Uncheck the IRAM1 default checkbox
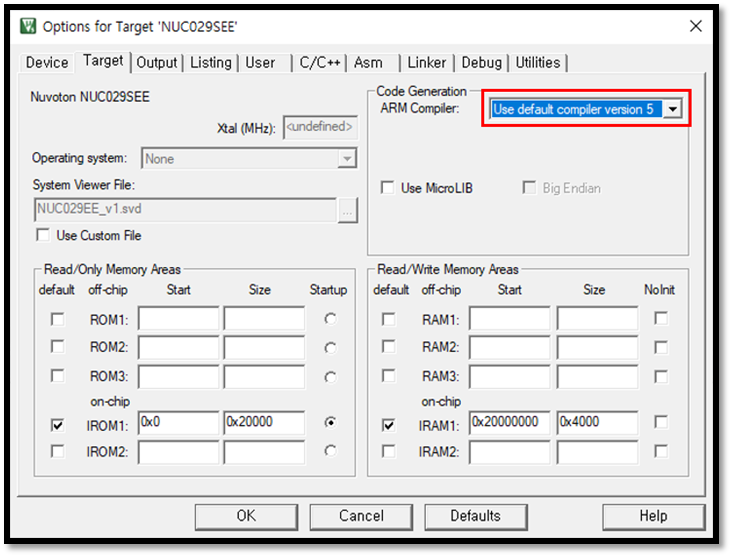This screenshot has height=557, width=732. point(388,425)
